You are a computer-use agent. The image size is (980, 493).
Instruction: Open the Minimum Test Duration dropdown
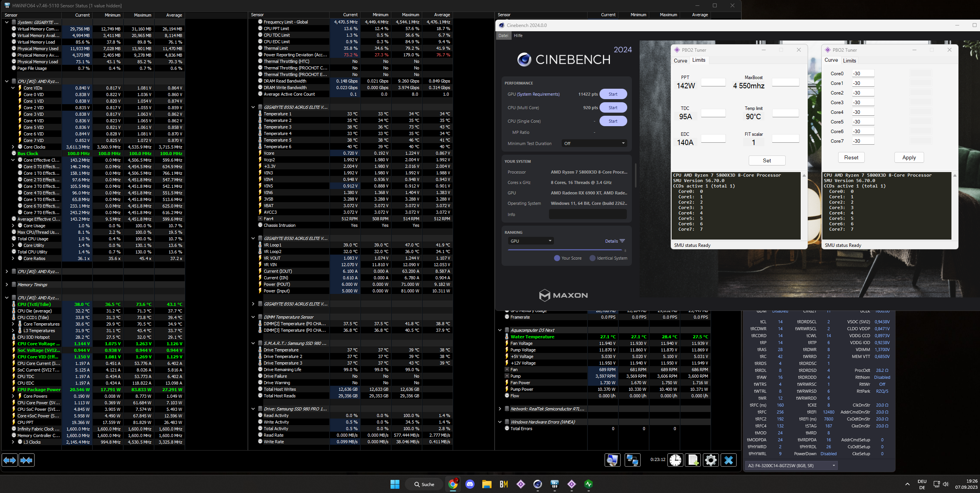coord(594,144)
